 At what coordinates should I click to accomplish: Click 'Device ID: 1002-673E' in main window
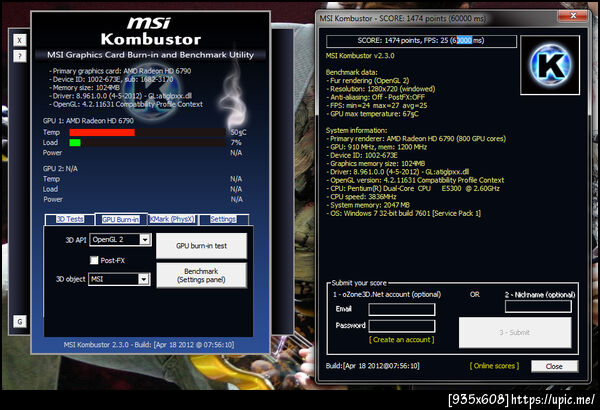(x=87, y=79)
